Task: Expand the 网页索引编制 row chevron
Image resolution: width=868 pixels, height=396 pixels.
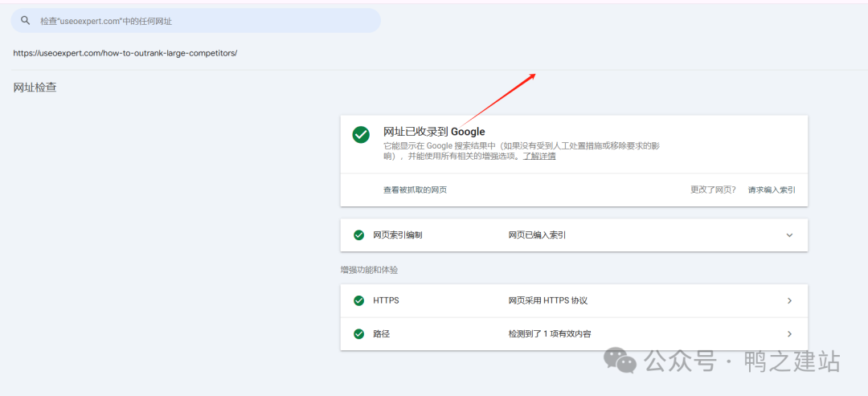Action: 789,235
